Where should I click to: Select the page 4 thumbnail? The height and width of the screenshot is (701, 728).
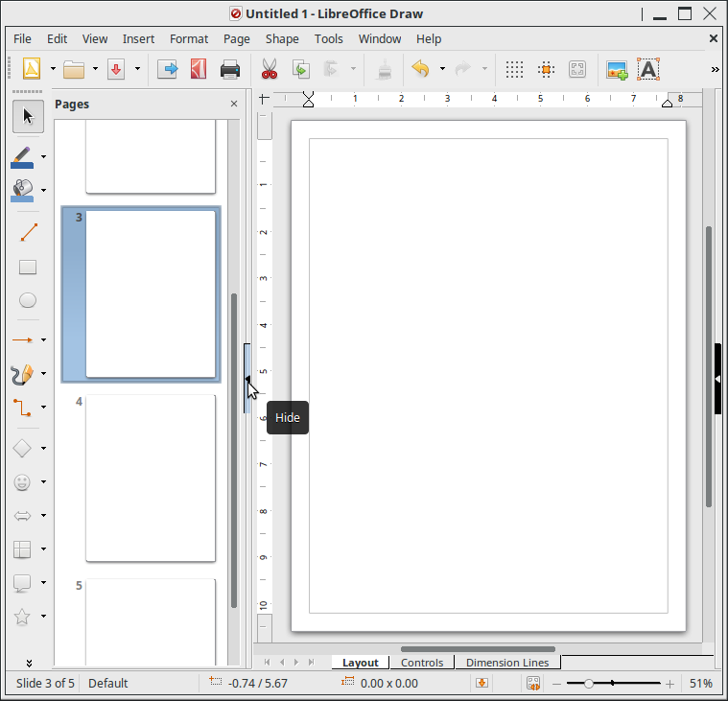(x=150, y=478)
